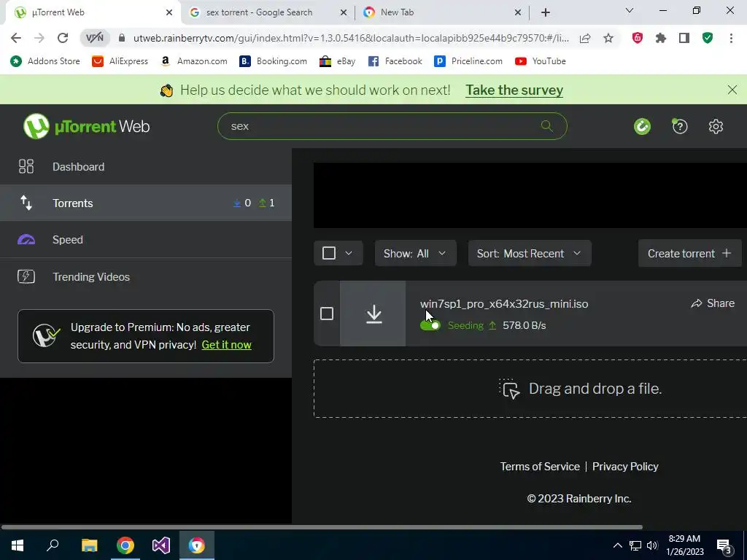Click the upload speed 578.0 B/s

[x=524, y=326]
